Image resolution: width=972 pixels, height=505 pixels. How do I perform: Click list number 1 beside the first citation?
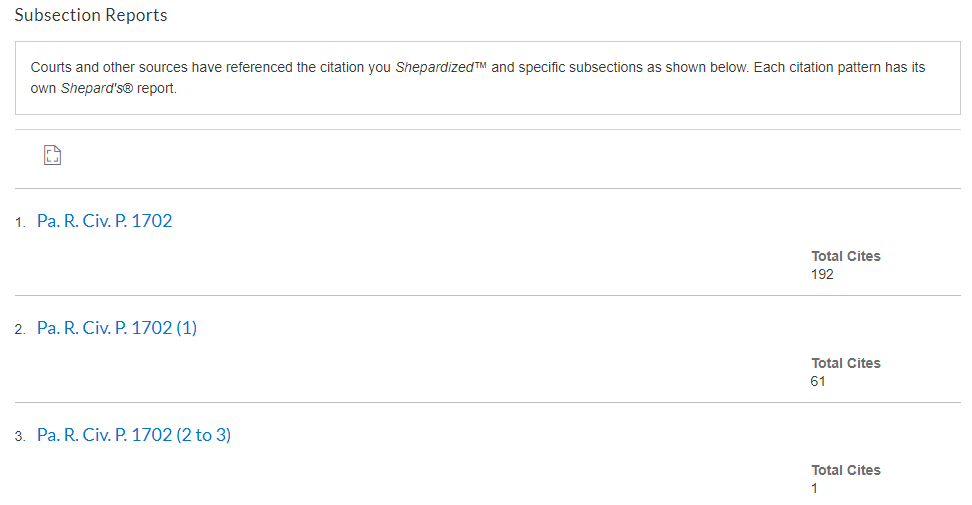20,222
